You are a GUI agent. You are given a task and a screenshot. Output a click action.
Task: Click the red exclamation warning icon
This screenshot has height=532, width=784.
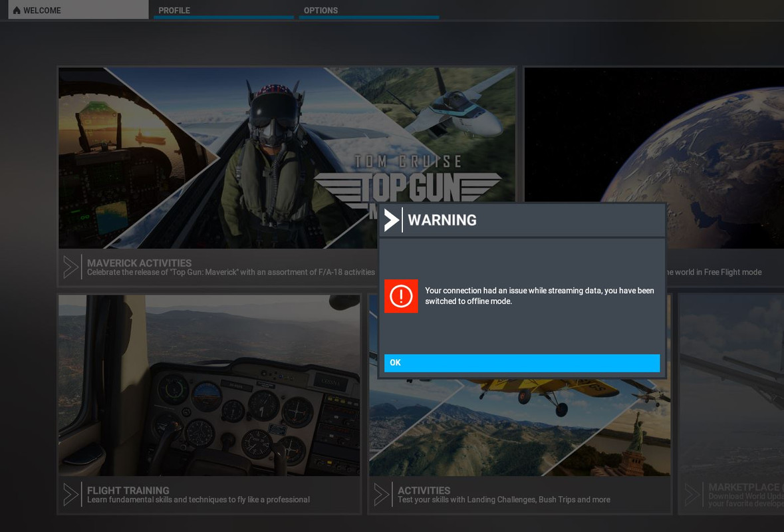(x=401, y=296)
